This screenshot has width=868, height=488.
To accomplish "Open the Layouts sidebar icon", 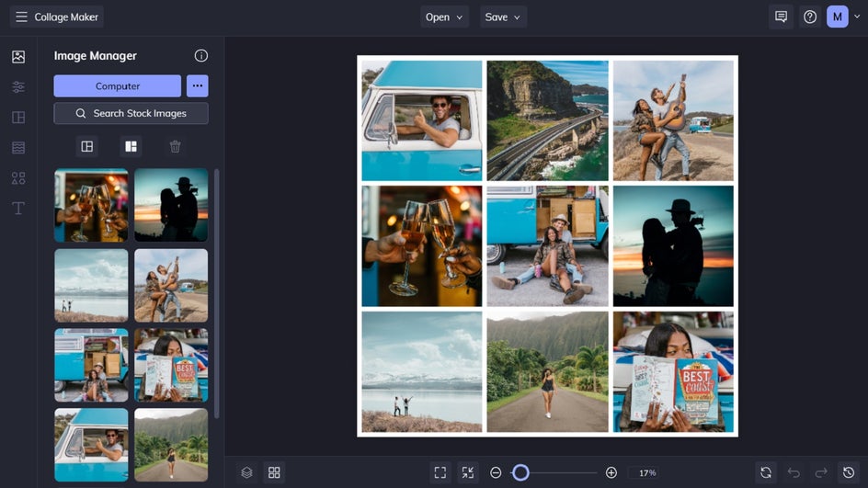I will (x=18, y=118).
